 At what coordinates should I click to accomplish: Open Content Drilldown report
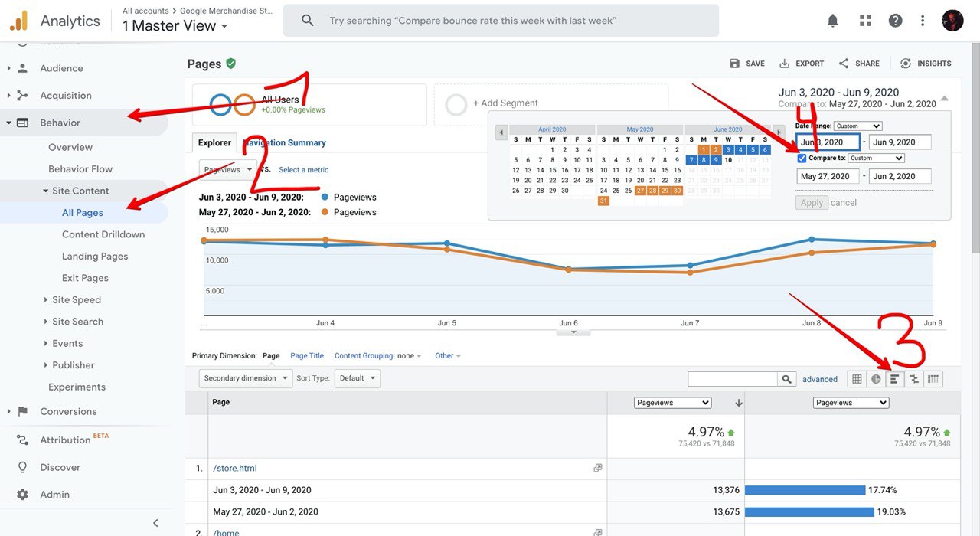(103, 234)
